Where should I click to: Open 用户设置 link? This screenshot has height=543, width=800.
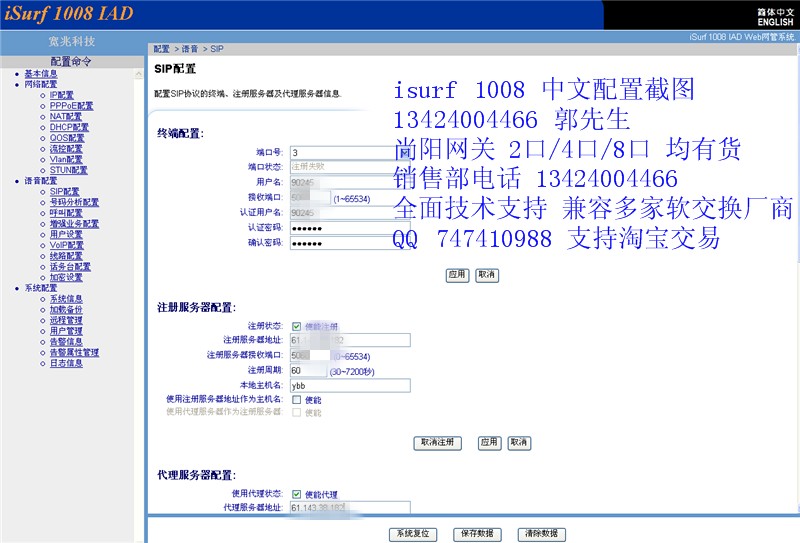[x=66, y=234]
